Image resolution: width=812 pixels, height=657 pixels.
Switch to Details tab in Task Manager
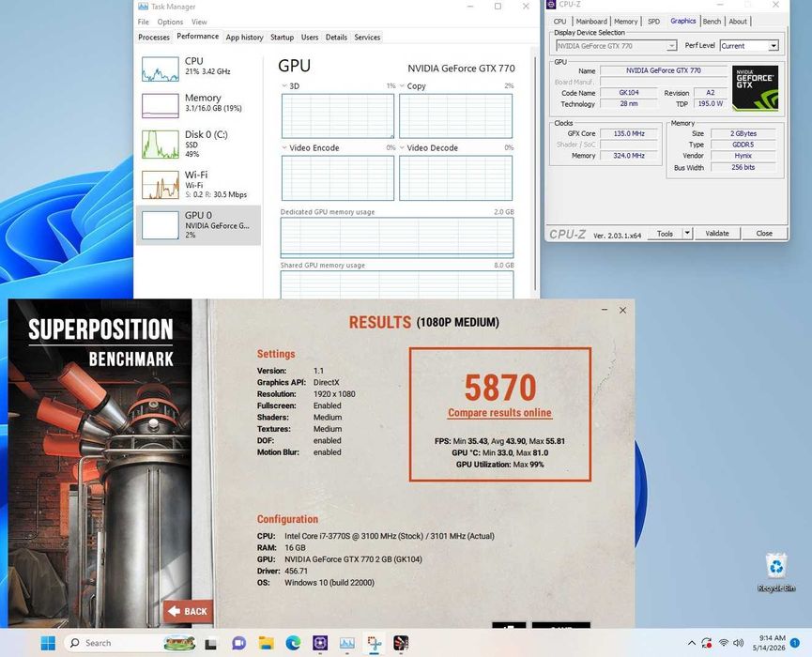pyautogui.click(x=336, y=38)
